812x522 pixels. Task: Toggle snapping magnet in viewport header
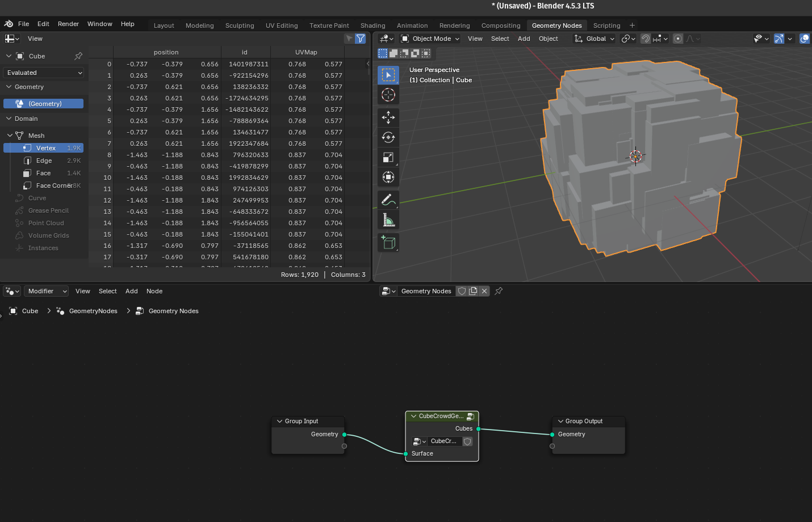point(646,39)
